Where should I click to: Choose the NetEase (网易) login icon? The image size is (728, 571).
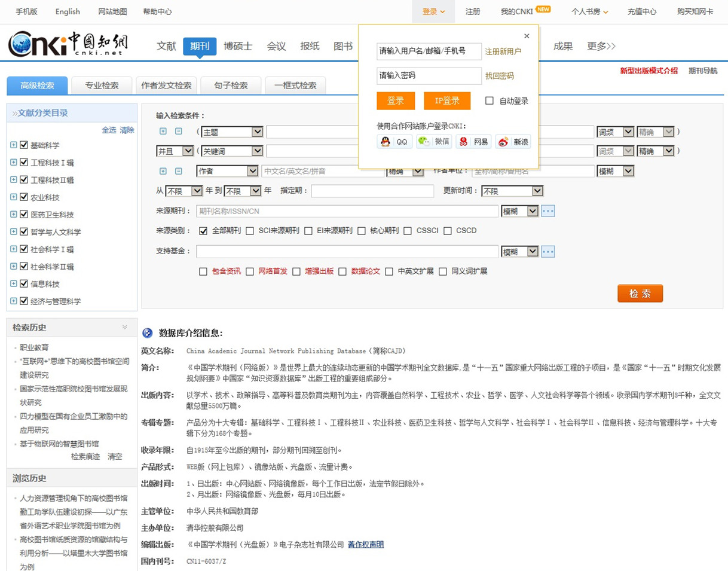(x=473, y=142)
